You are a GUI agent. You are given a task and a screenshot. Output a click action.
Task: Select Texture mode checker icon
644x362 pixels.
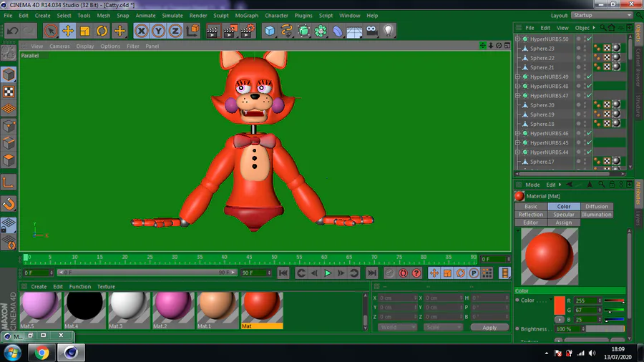pos(9,92)
